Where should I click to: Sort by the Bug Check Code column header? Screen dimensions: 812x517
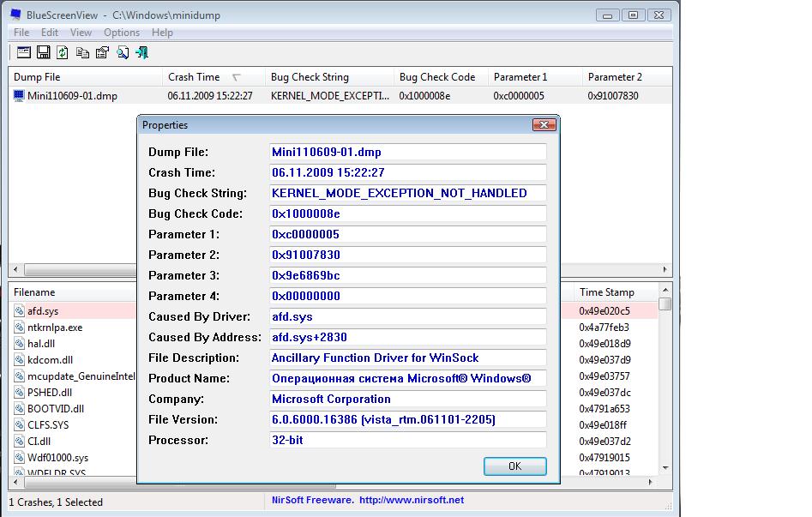(x=441, y=77)
